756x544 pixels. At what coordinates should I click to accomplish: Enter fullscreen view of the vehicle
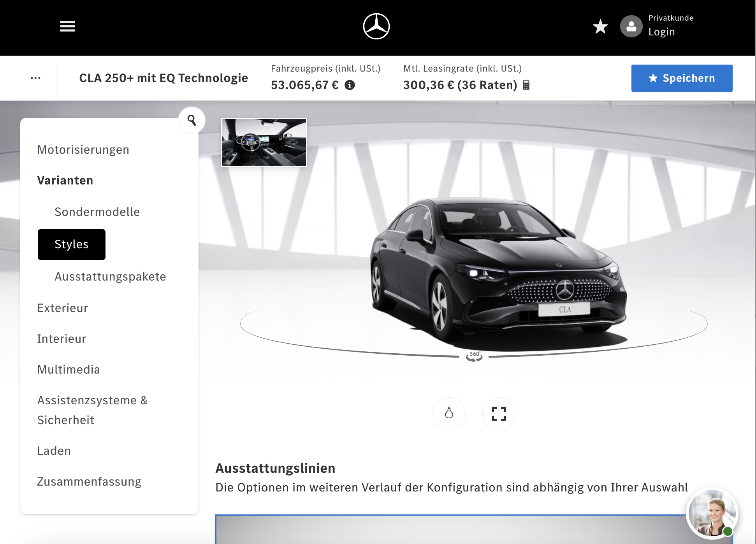[x=499, y=414]
